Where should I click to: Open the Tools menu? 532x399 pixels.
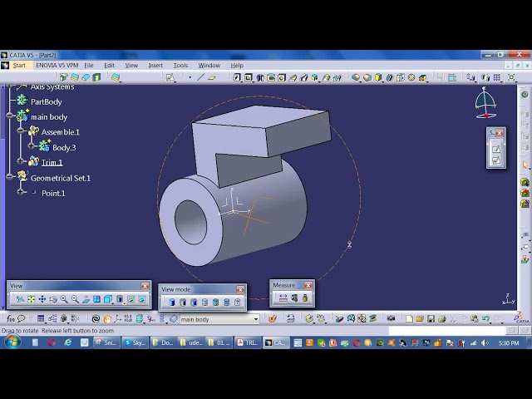180,65
